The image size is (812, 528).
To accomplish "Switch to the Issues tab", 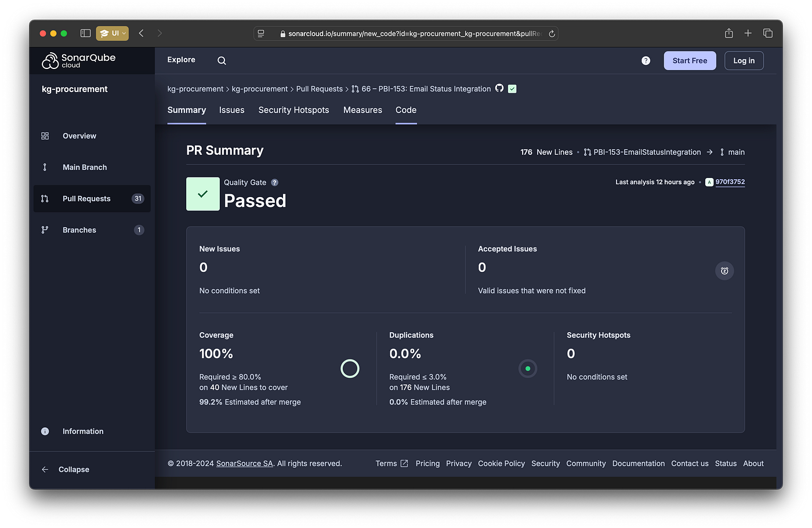I will 232,110.
